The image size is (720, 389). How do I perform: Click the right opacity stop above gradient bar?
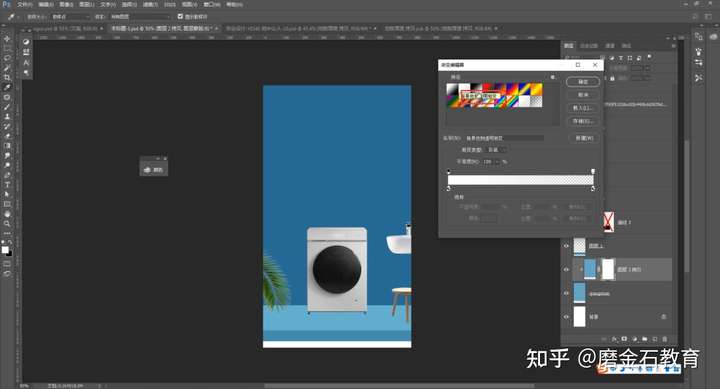point(593,171)
